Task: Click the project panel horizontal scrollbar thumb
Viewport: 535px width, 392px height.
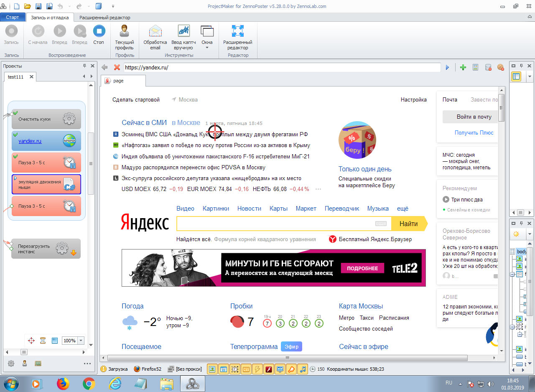Action: tap(24, 352)
